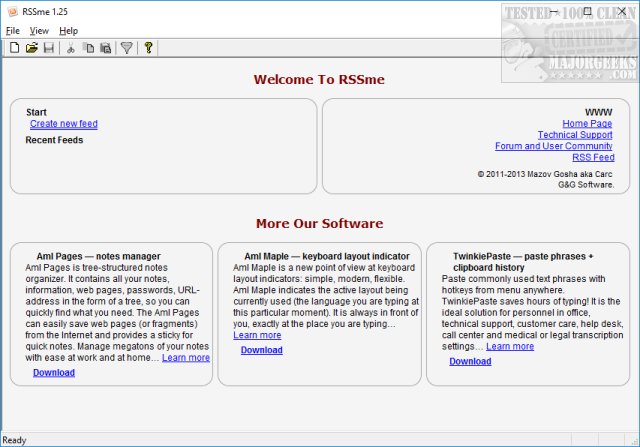The height and width of the screenshot is (447, 640).
Task: Download Aml Maple keyboard indicator
Action: click(262, 350)
